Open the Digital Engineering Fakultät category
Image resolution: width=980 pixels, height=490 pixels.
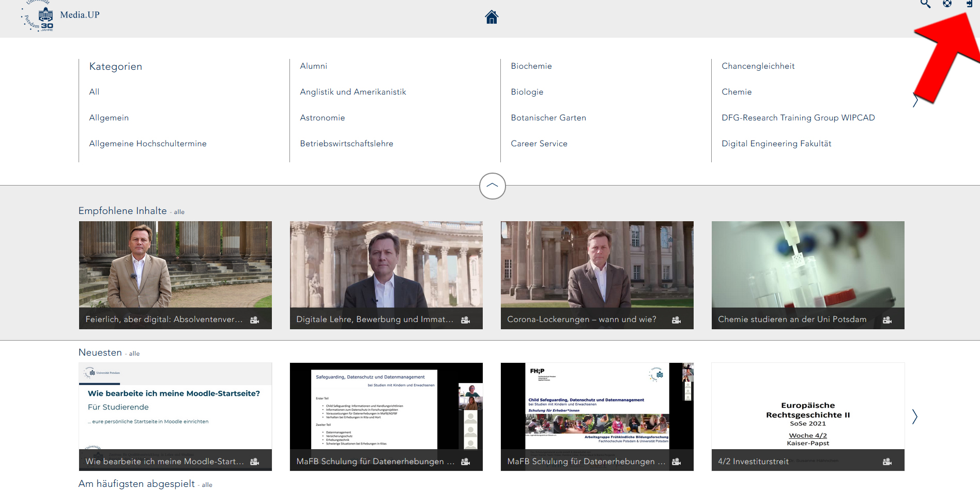(x=776, y=144)
